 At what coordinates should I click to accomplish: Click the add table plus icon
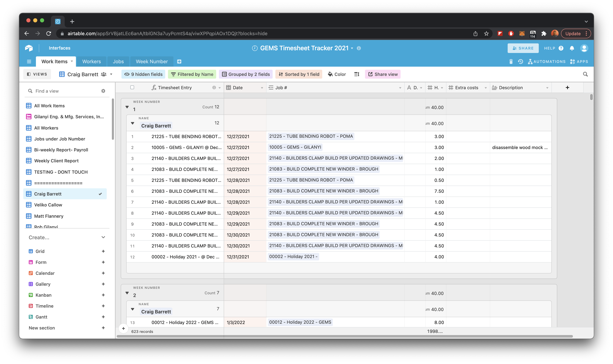point(179,62)
